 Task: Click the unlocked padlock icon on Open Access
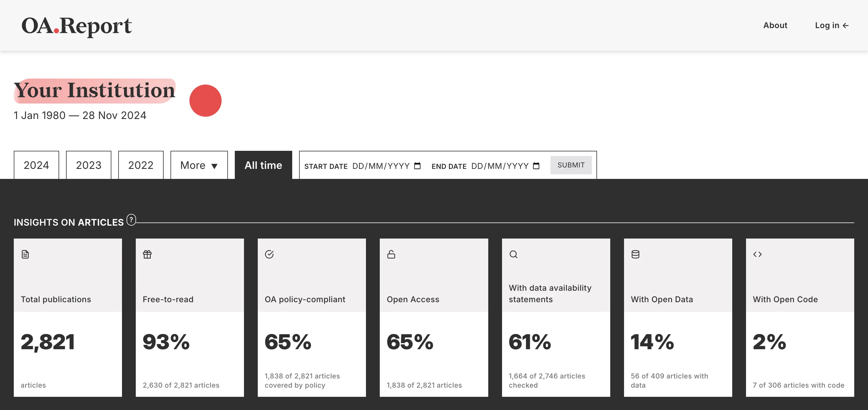point(391,254)
